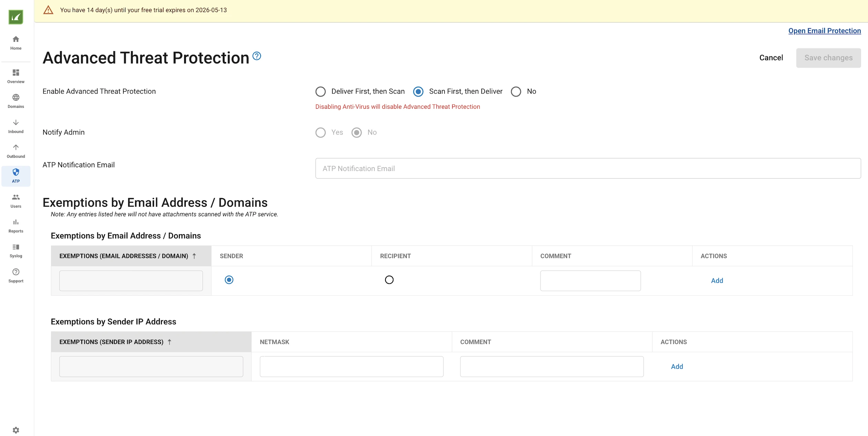The height and width of the screenshot is (436, 868).
Task: Select Scan First, then Deliver option
Action: pos(418,91)
